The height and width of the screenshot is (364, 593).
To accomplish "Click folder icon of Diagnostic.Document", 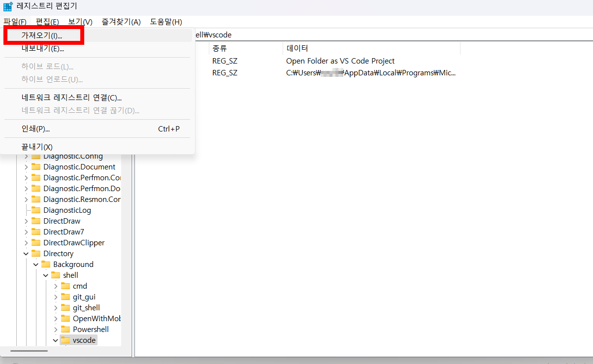I will pyautogui.click(x=36, y=167).
